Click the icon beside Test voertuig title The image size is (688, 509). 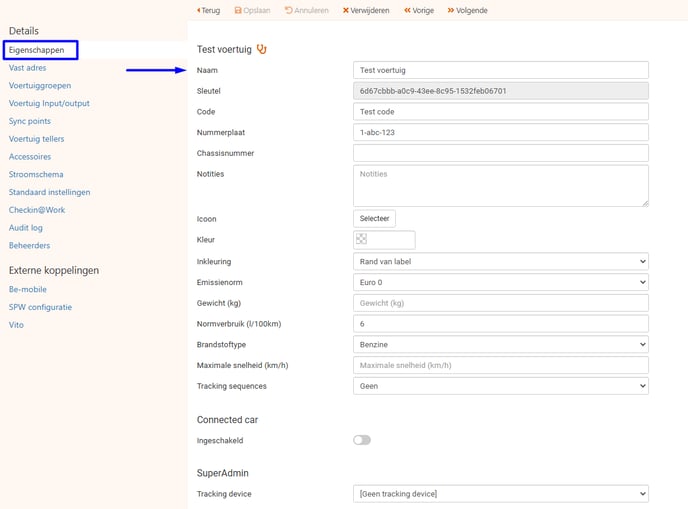click(262, 49)
